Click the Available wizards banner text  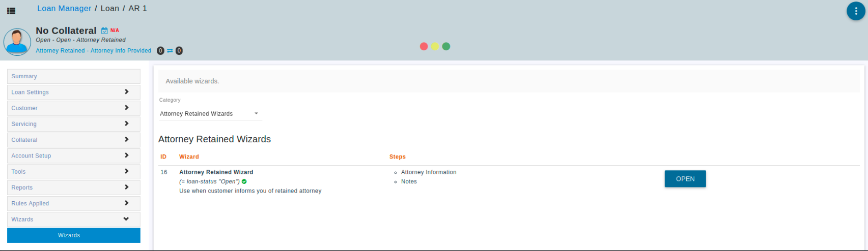[192, 81]
